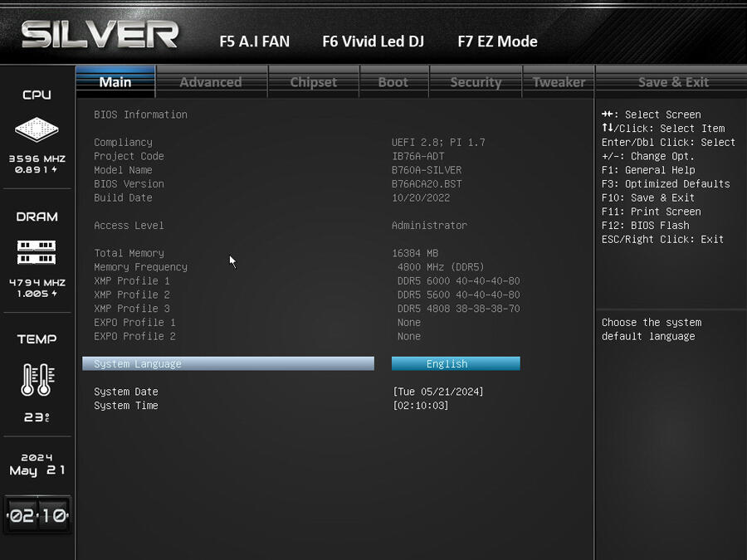
Task: Click the CPU chip icon in sidebar
Action: click(37, 129)
